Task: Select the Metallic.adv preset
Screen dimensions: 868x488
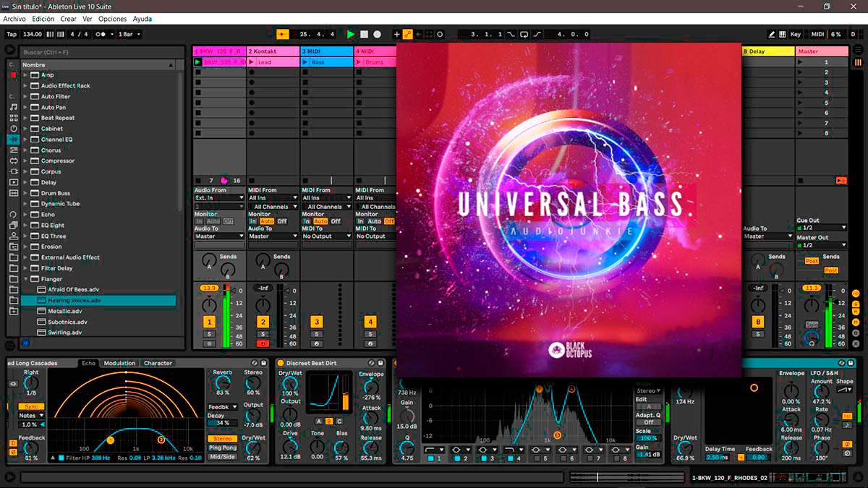Action: pyautogui.click(x=64, y=311)
